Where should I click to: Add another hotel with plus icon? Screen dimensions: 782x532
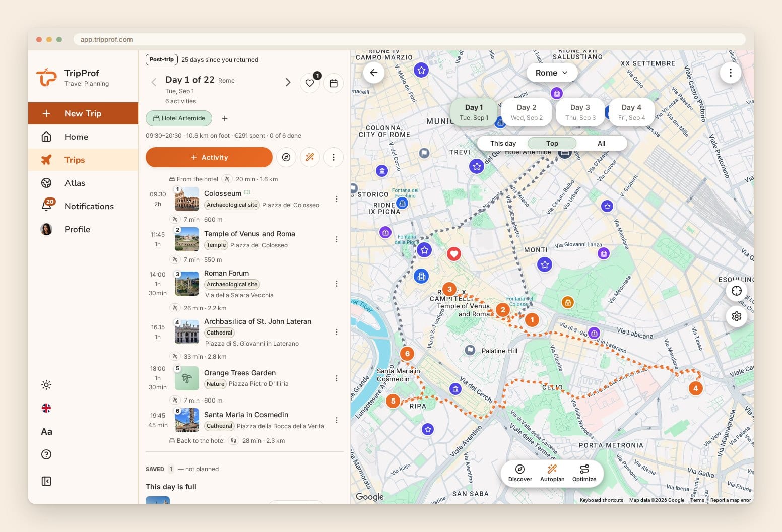(x=225, y=118)
